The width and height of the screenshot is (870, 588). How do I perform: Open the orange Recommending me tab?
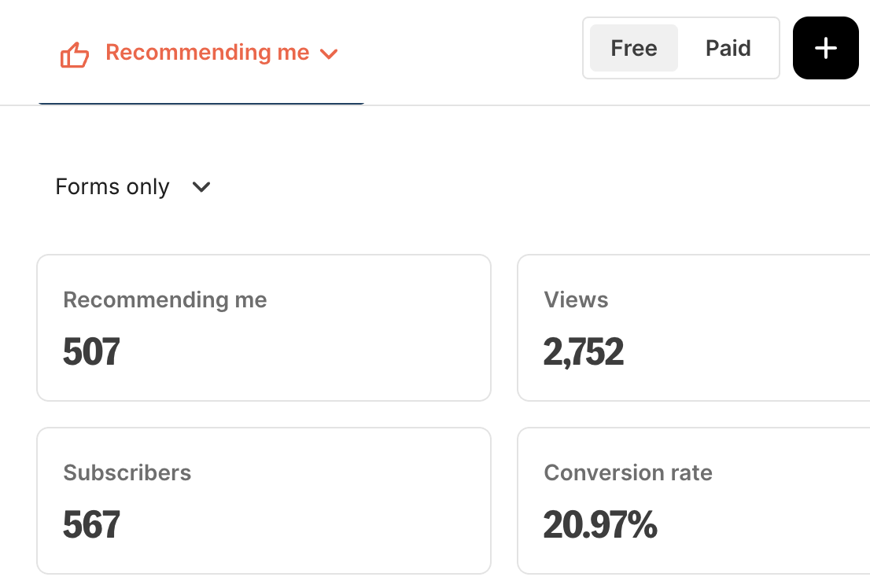201,53
